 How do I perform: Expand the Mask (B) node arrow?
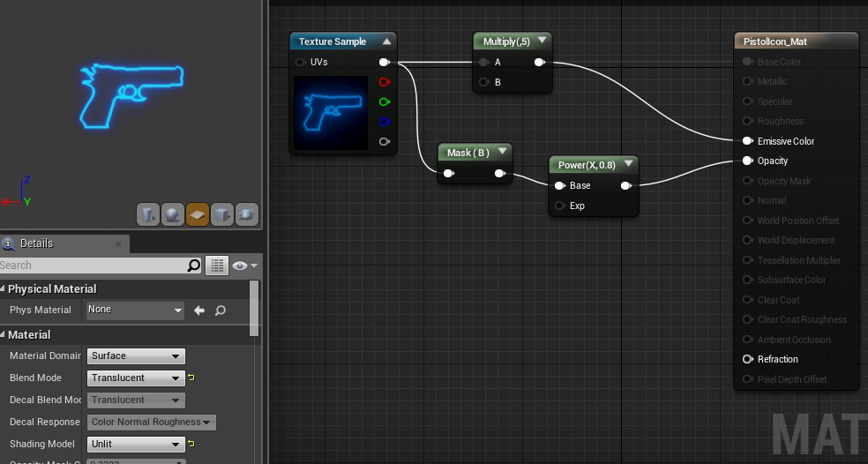pyautogui.click(x=502, y=151)
